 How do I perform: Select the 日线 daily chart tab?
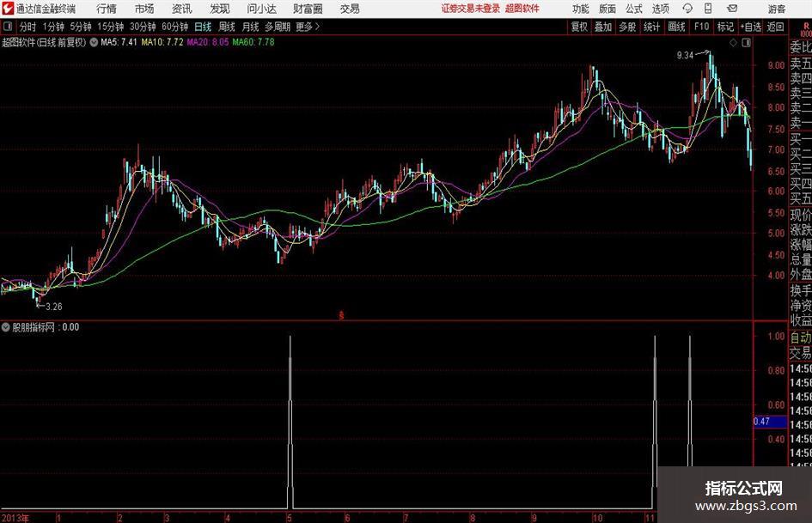click(203, 27)
